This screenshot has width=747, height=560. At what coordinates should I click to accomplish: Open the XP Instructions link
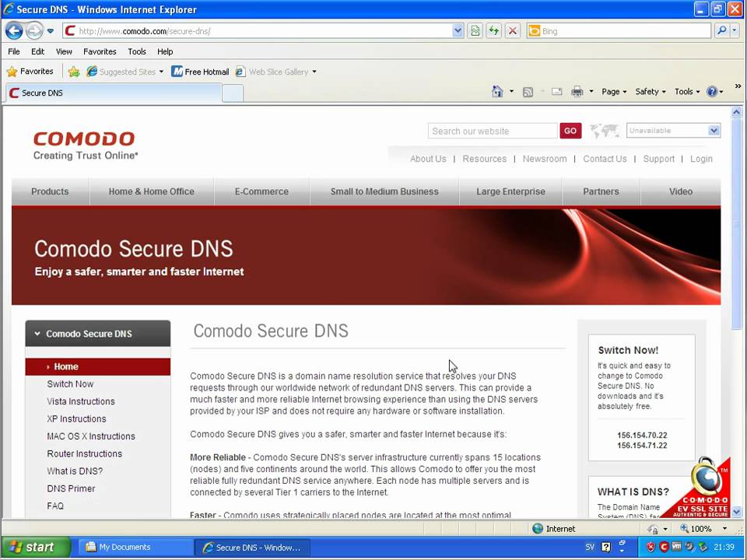pyautogui.click(x=76, y=418)
